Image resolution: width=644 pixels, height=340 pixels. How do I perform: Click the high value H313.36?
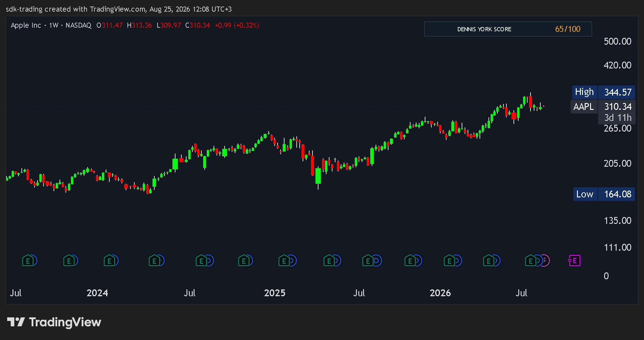[139, 25]
